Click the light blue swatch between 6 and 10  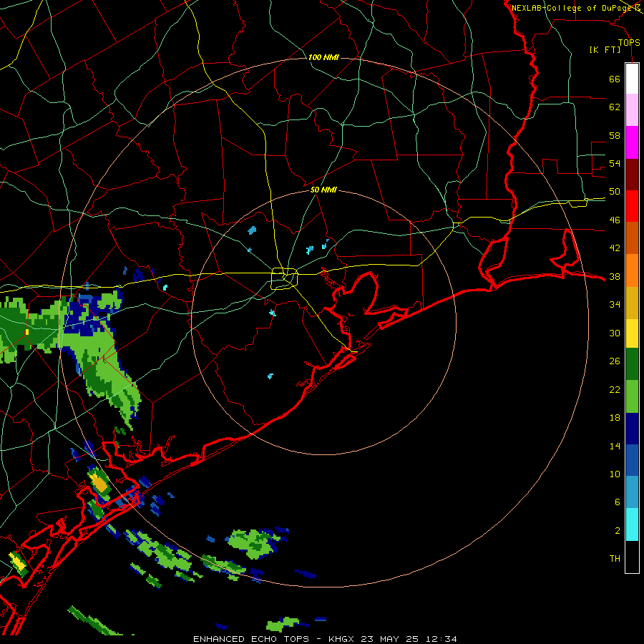632,492
